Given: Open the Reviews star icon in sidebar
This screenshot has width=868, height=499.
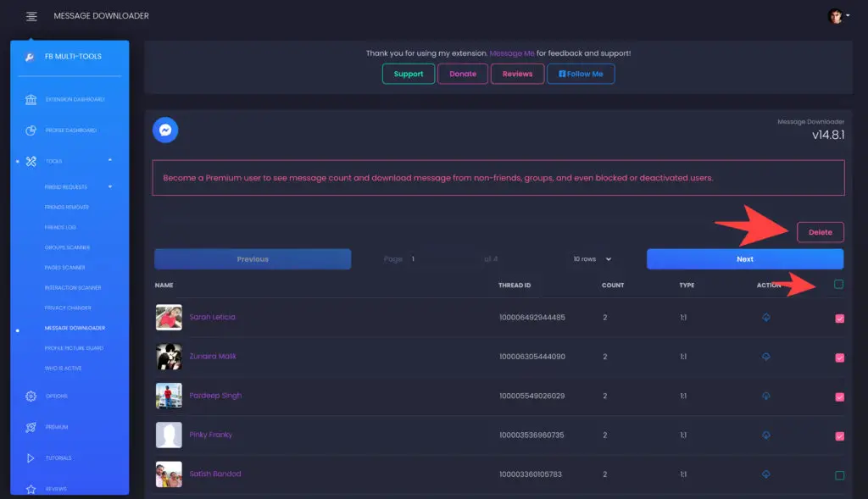Looking at the screenshot, I should pos(31,489).
